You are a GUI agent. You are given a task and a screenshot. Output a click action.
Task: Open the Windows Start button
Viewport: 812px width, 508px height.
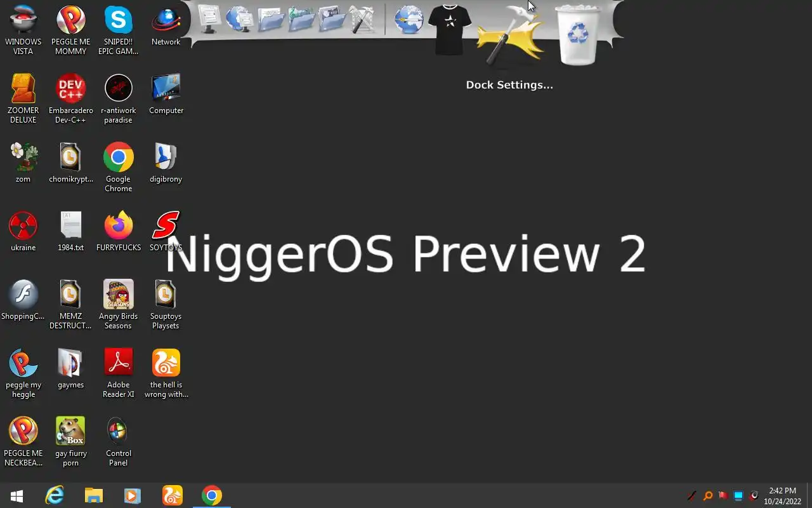tap(17, 495)
